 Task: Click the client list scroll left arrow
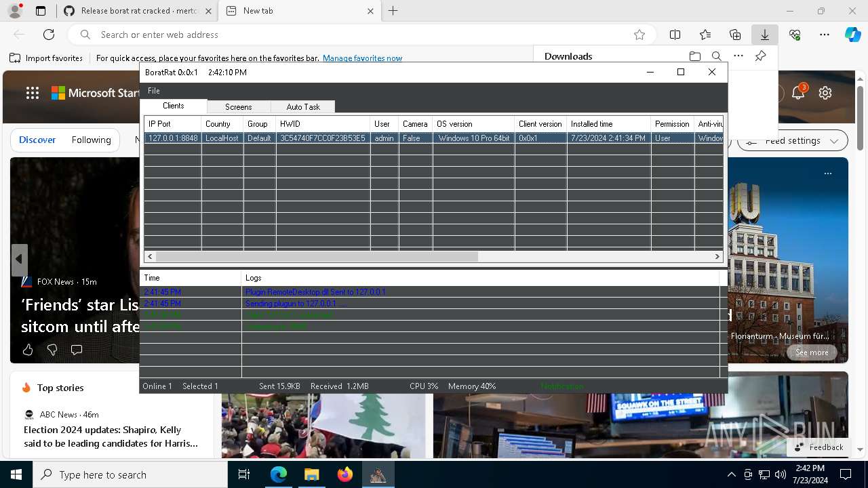pos(150,257)
